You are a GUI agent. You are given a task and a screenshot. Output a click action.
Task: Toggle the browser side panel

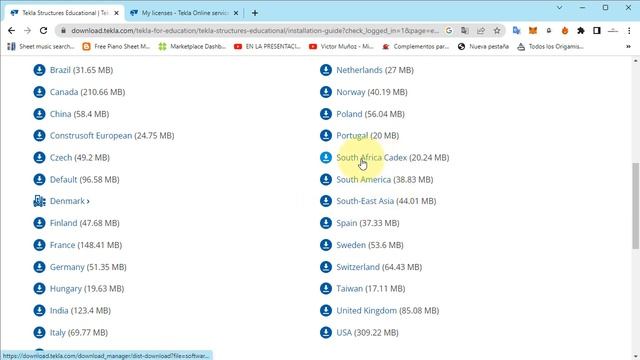[x=597, y=31]
